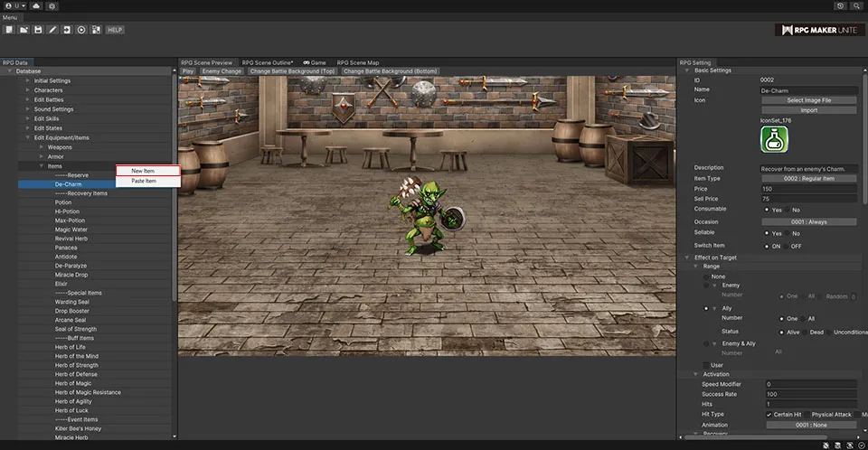This screenshot has width=868, height=450.
Task: Click the search magnifier icon
Action: pyautogui.click(x=857, y=5)
